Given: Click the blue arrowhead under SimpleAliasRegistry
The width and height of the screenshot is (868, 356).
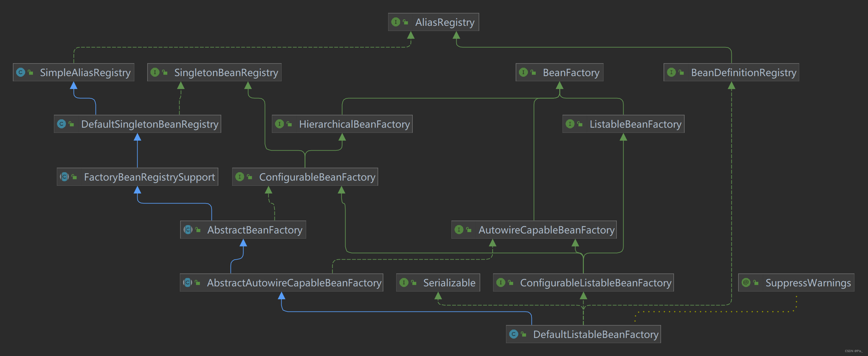Looking at the screenshot, I should pos(73,85).
